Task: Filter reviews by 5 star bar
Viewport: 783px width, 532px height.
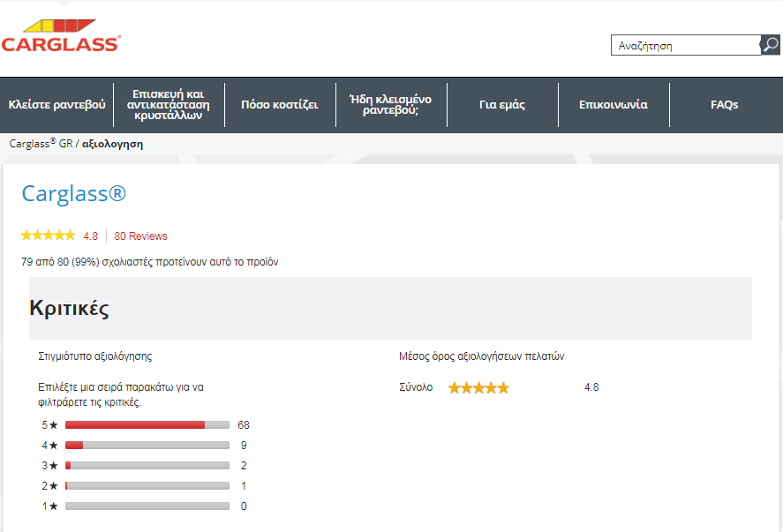Action: pos(147,425)
